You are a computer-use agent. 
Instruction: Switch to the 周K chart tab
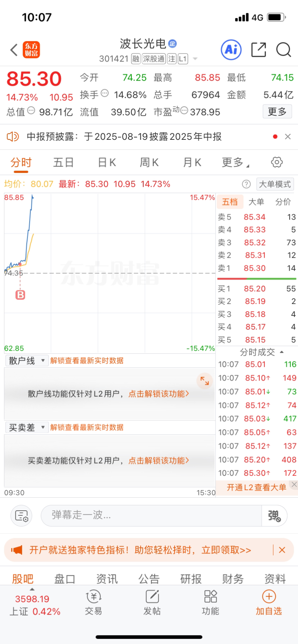[149, 162]
